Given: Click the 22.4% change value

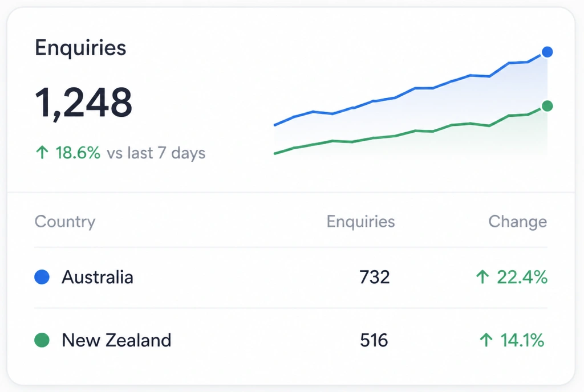Looking at the screenshot, I should 522,277.
